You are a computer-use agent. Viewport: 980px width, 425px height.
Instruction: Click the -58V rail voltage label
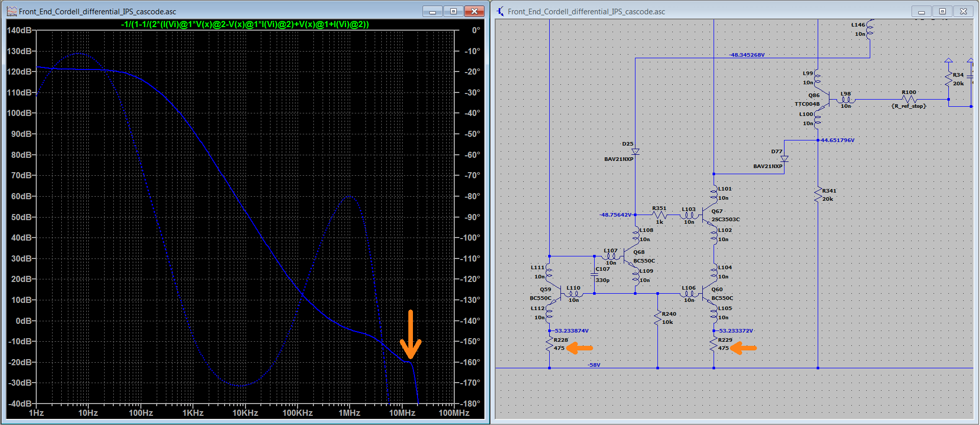point(594,365)
